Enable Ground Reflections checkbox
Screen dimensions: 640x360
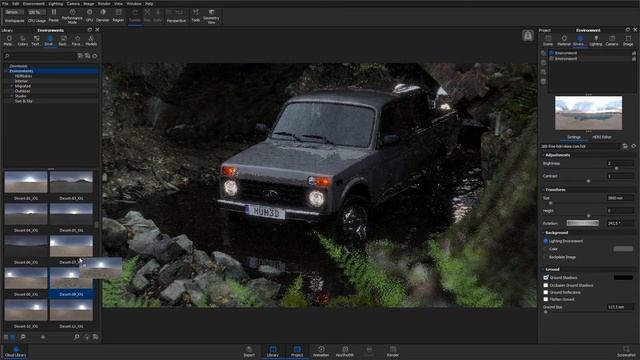[546, 292]
